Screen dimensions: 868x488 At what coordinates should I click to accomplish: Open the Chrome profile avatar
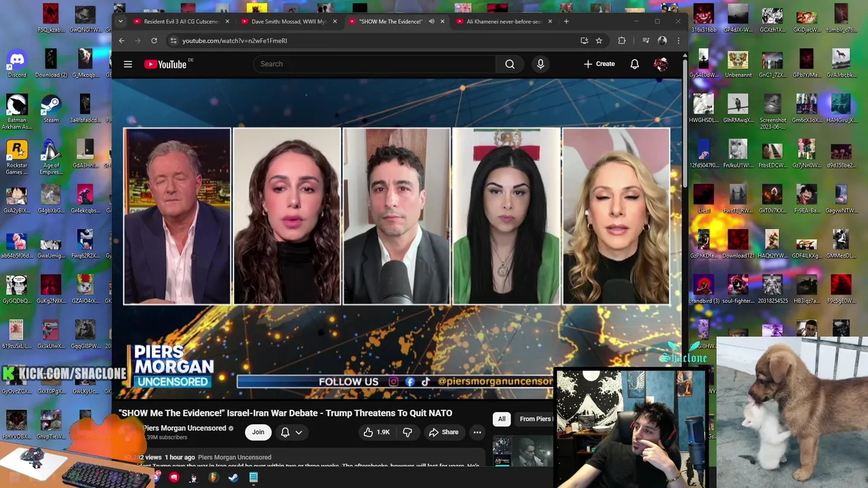coord(663,41)
